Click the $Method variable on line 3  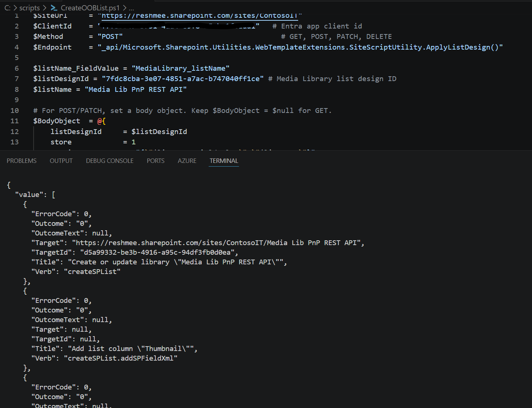[x=48, y=37]
